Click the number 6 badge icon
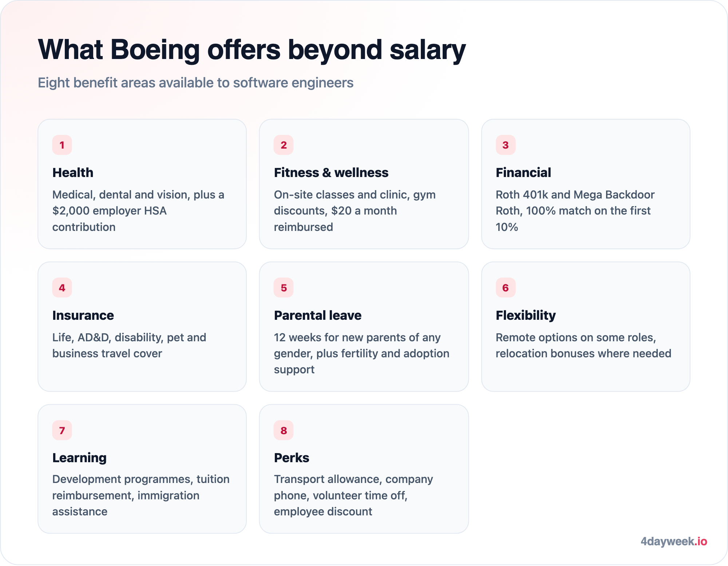 [x=506, y=288]
